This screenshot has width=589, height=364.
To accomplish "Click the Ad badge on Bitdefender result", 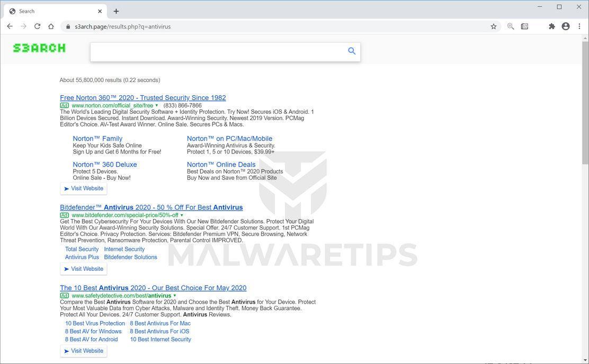I will [64, 215].
